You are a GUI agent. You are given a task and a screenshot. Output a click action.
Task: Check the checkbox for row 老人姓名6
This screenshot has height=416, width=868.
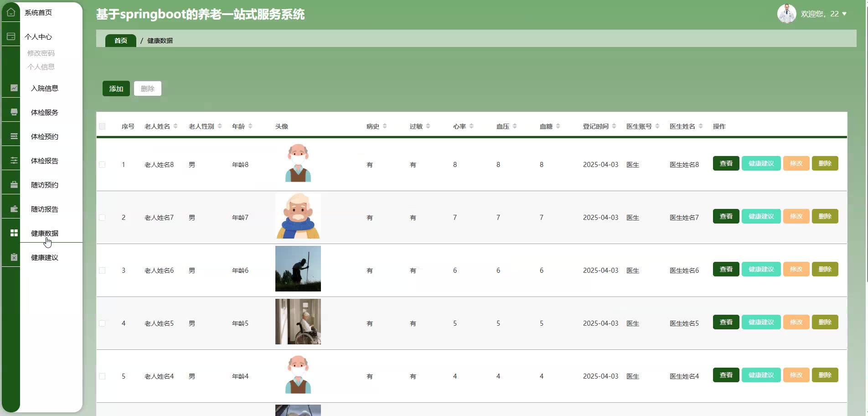(x=102, y=270)
